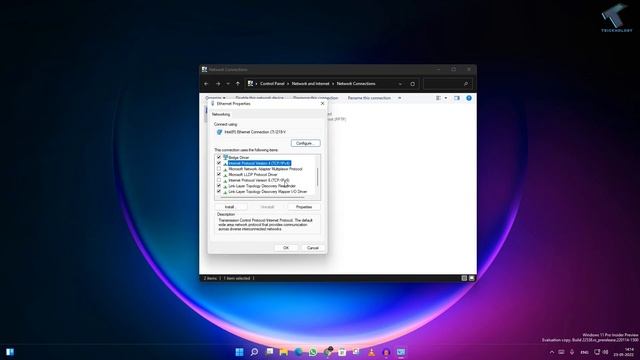The height and width of the screenshot is (360, 640).
Task: Select Network and Internet breadcrumb
Action: pos(310,84)
